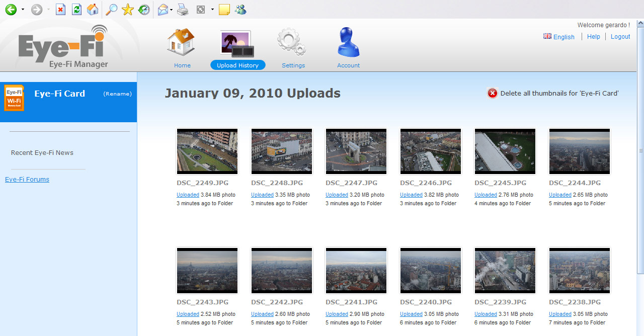
Task: Refresh the page with green arrows icon
Action: pos(76,9)
